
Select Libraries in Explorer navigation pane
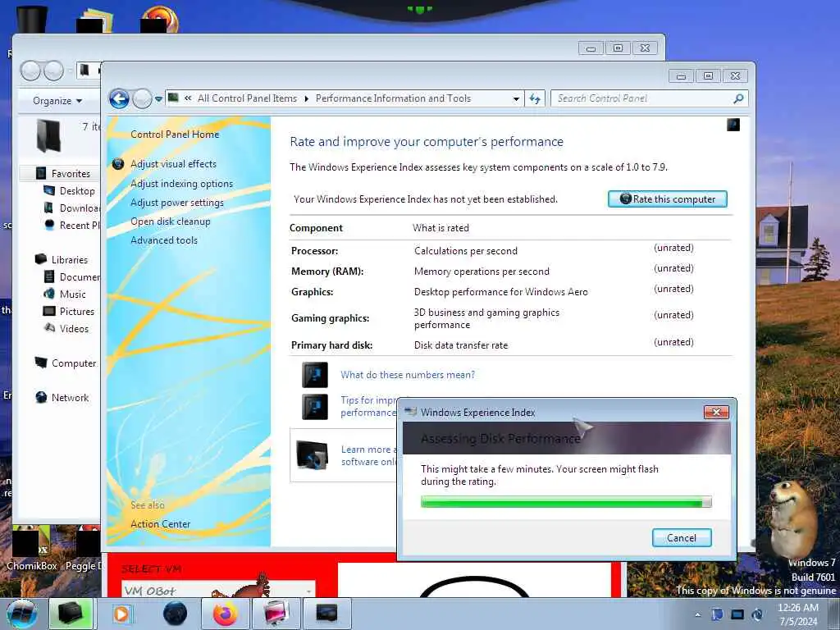[70, 260]
